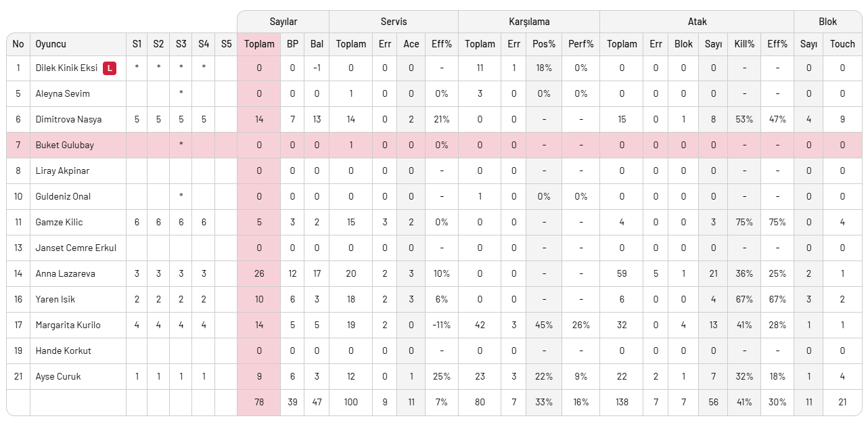Select the Karşılama group header

[528, 22]
